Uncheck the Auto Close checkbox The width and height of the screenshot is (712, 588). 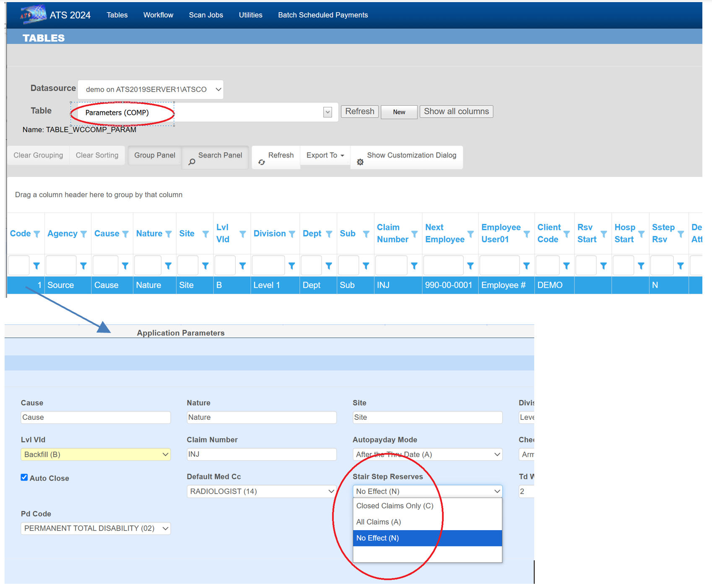click(24, 478)
